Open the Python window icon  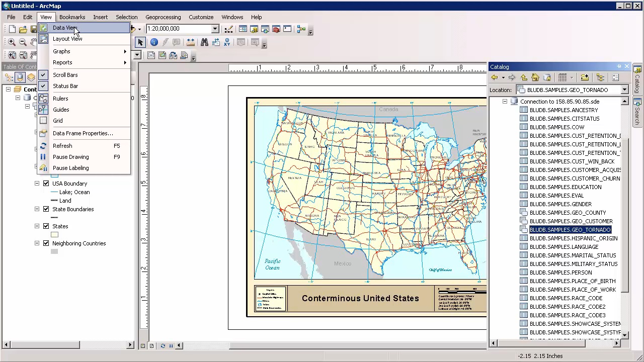tap(287, 29)
